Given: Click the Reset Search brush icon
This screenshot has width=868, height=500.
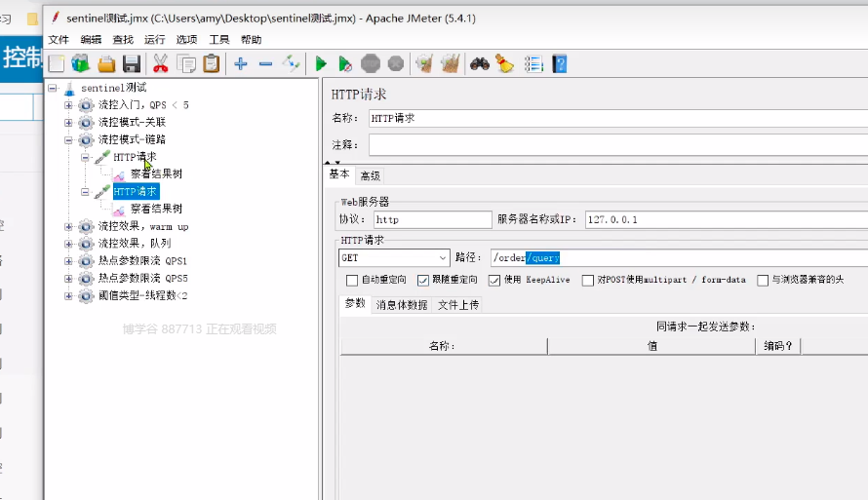Looking at the screenshot, I should coord(504,64).
